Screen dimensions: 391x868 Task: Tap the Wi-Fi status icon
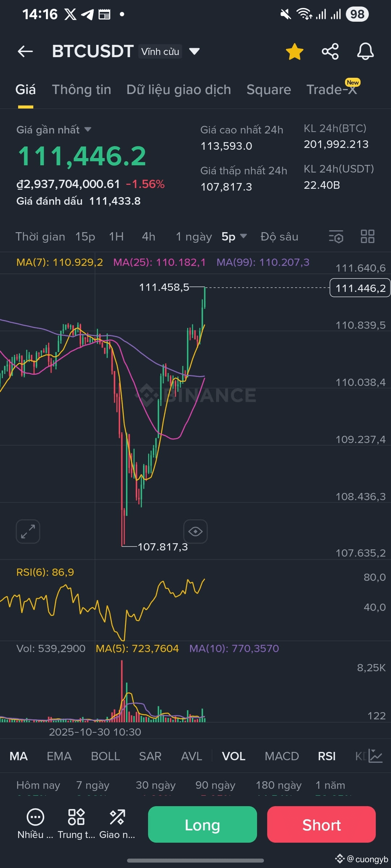(x=304, y=14)
